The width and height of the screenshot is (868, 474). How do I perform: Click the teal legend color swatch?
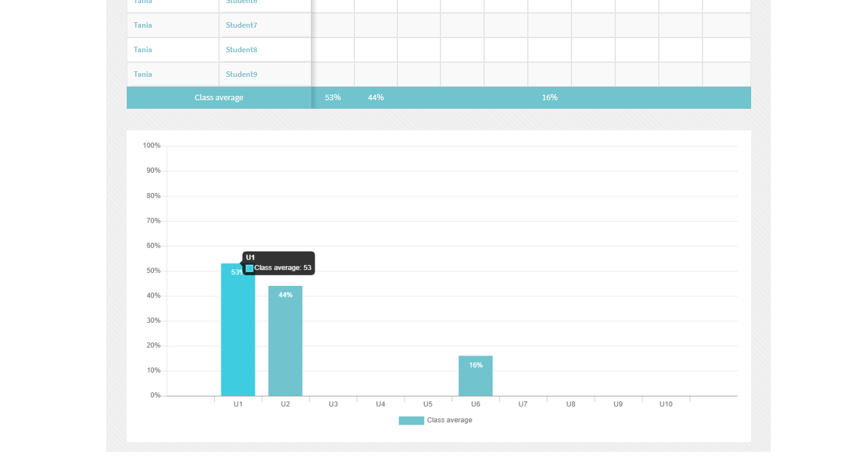(x=411, y=420)
